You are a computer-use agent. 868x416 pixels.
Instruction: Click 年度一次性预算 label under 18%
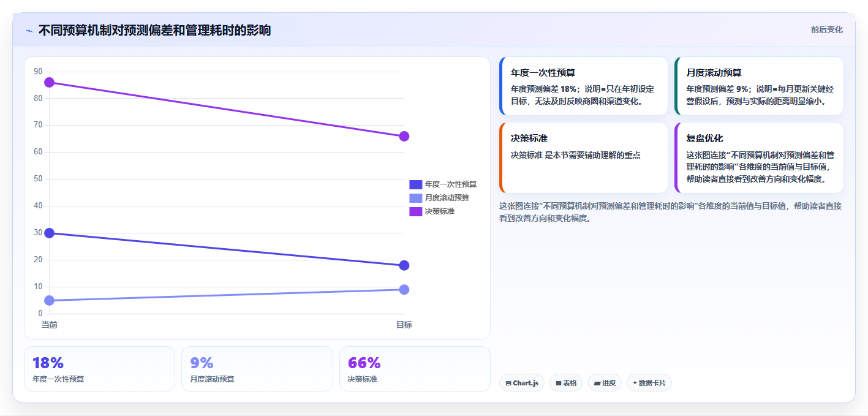tap(58, 379)
